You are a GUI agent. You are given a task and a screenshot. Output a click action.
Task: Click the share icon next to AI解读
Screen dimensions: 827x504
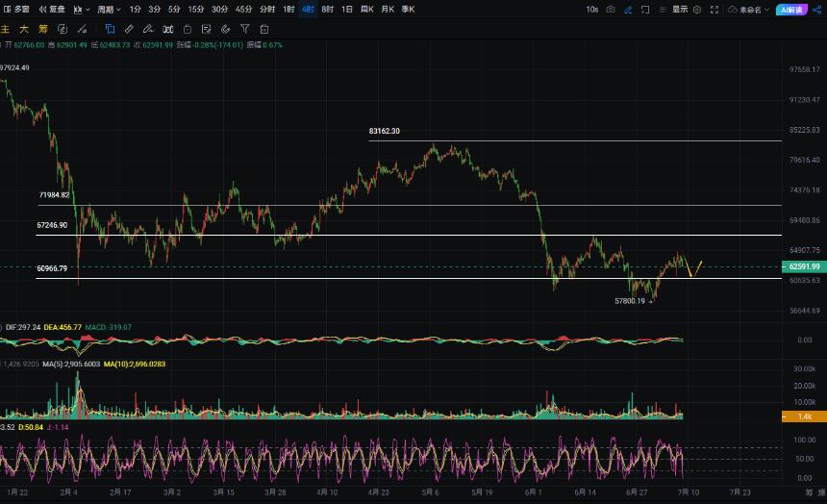(816, 10)
